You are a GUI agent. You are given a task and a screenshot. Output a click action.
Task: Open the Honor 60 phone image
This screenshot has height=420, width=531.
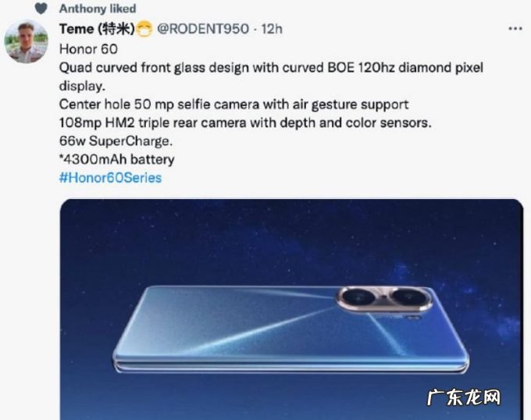point(291,309)
